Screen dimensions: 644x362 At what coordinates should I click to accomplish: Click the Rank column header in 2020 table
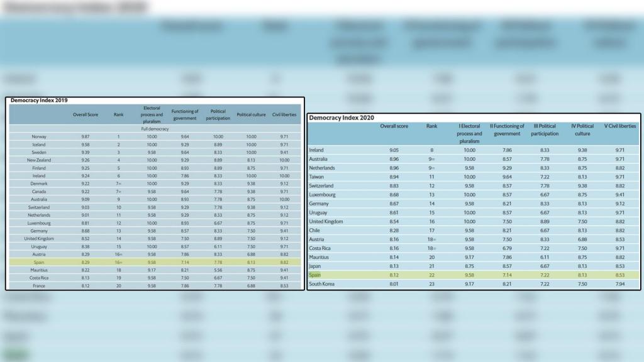[431, 126]
